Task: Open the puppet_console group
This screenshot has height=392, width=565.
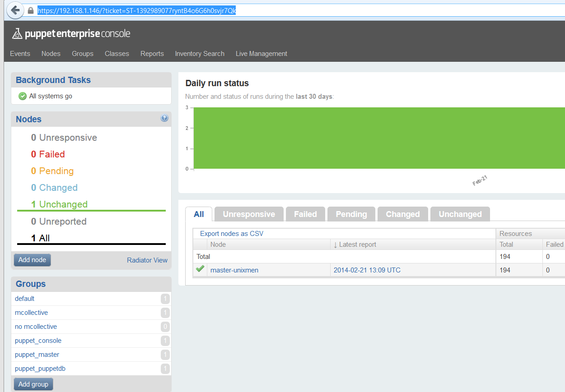Action: 38,341
